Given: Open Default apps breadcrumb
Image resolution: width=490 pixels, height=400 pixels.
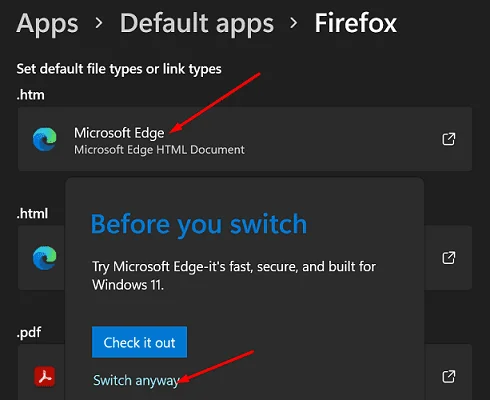Looking at the screenshot, I should (197, 24).
